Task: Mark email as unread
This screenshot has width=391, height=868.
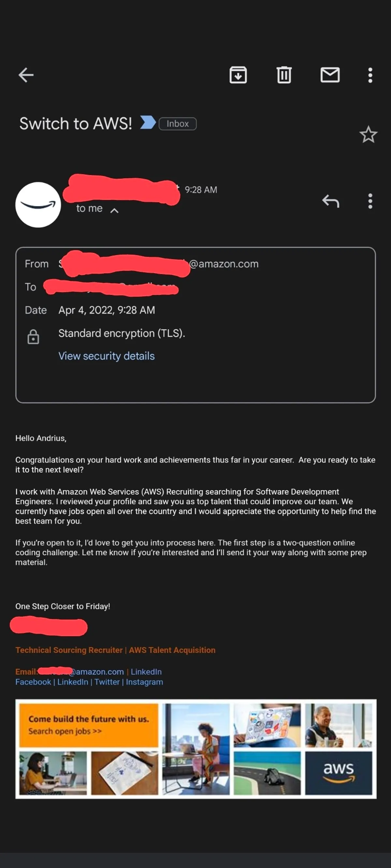Action: click(330, 75)
